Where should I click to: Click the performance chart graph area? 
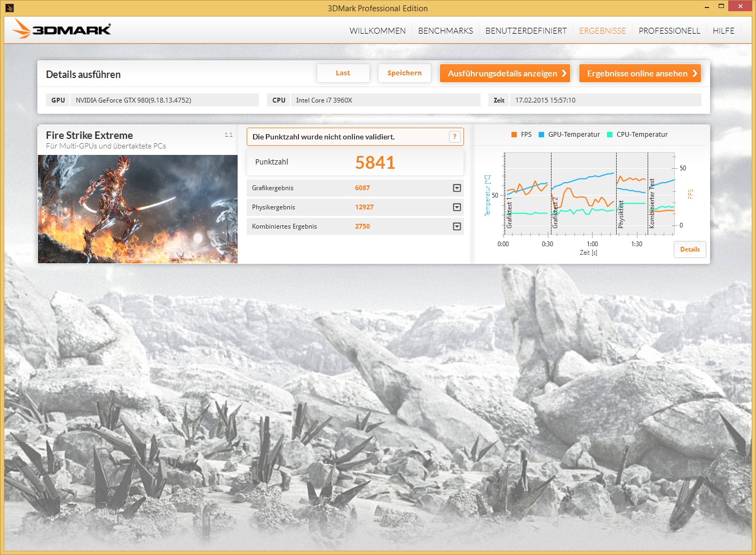[589, 194]
